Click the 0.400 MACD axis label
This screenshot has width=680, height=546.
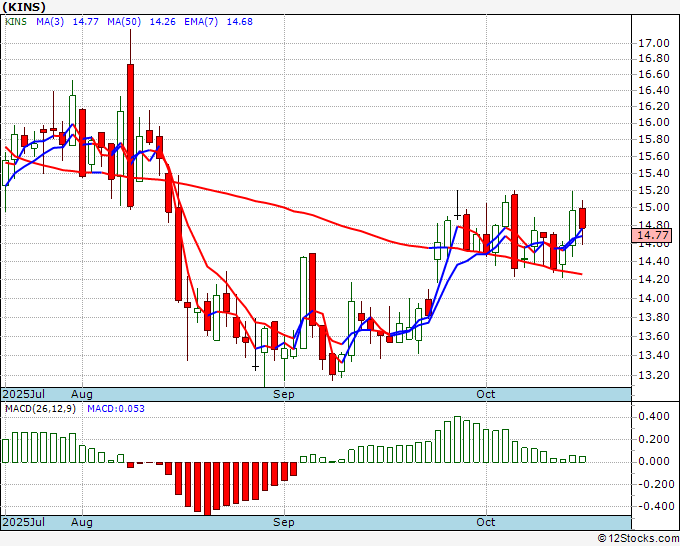(x=654, y=416)
